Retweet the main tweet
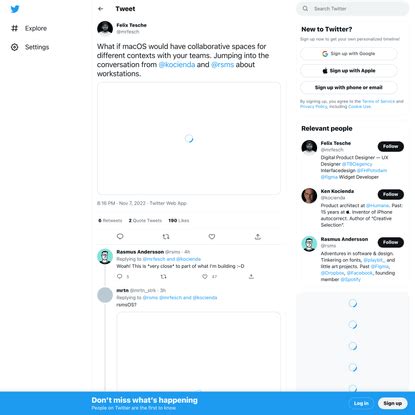 [166, 236]
